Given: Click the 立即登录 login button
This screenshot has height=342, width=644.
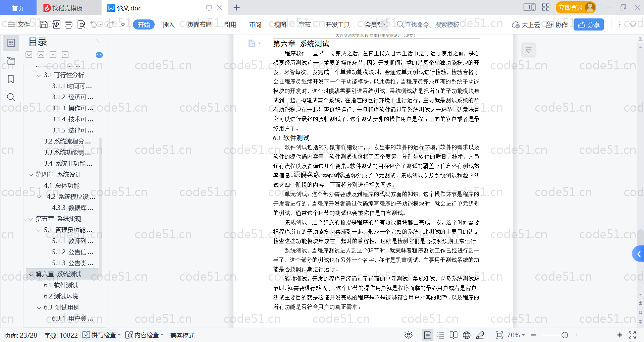Looking at the screenshot, I should (x=576, y=7).
